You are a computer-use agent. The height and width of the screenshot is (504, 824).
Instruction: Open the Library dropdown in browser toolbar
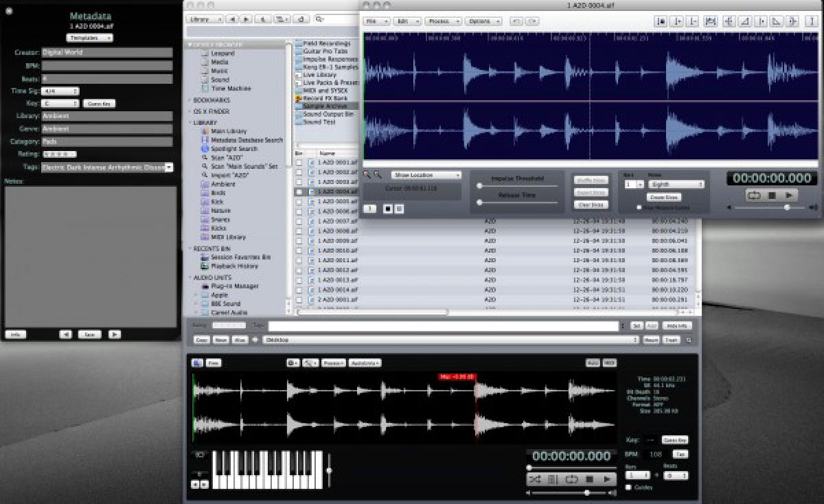(204, 19)
